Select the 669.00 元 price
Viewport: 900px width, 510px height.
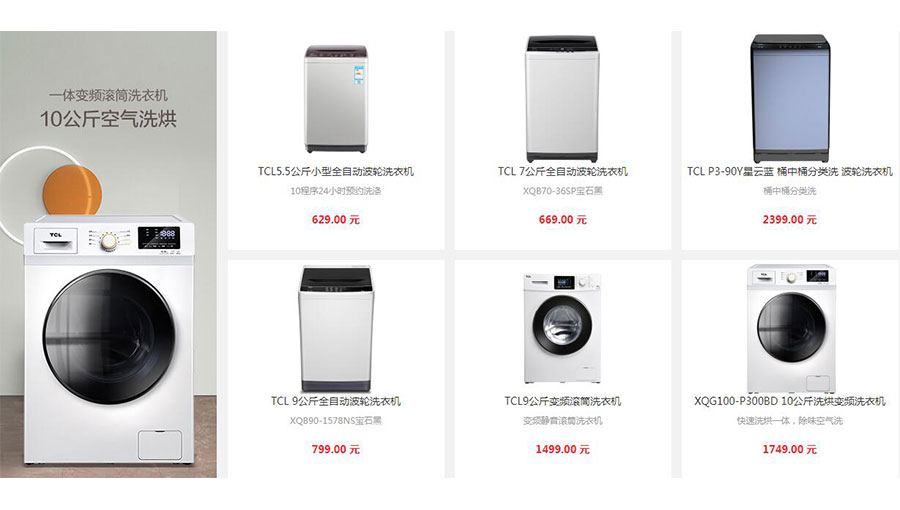coord(562,220)
